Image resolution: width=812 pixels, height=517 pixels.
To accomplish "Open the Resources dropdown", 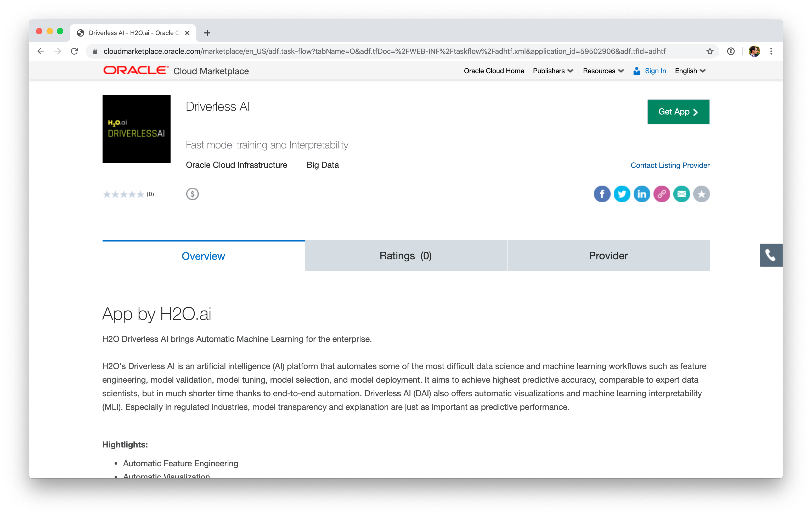I will [x=603, y=71].
